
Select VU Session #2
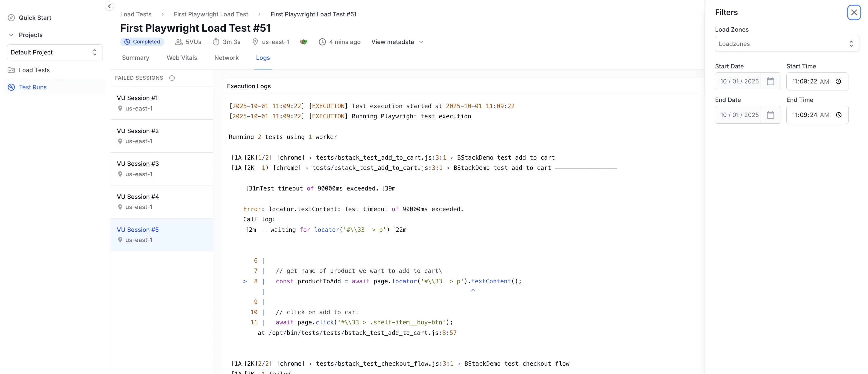pos(161,136)
